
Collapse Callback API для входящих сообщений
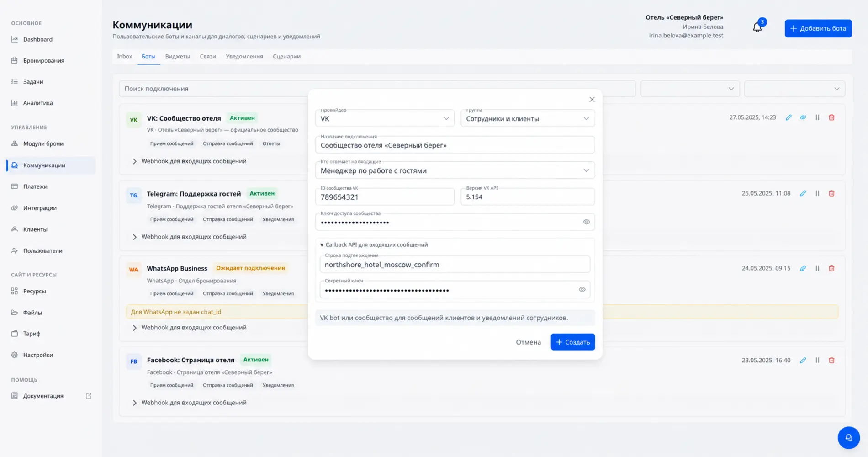click(x=374, y=245)
